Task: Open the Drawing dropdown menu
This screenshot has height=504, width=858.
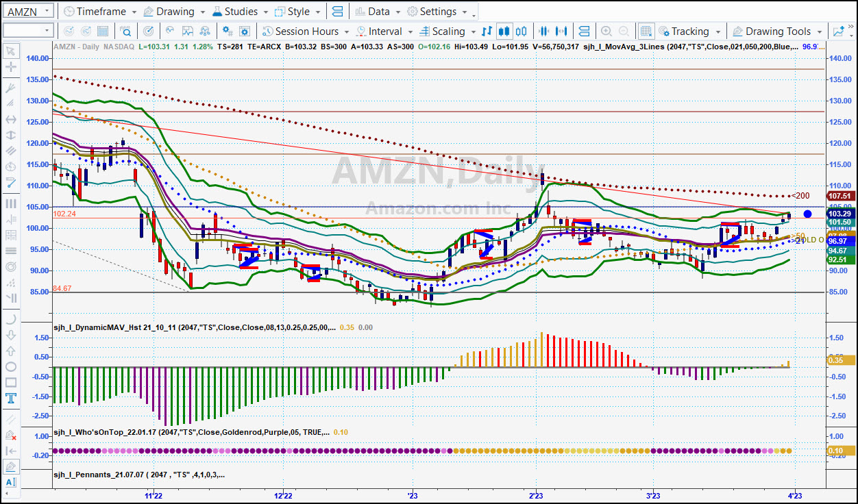Action: click(174, 12)
